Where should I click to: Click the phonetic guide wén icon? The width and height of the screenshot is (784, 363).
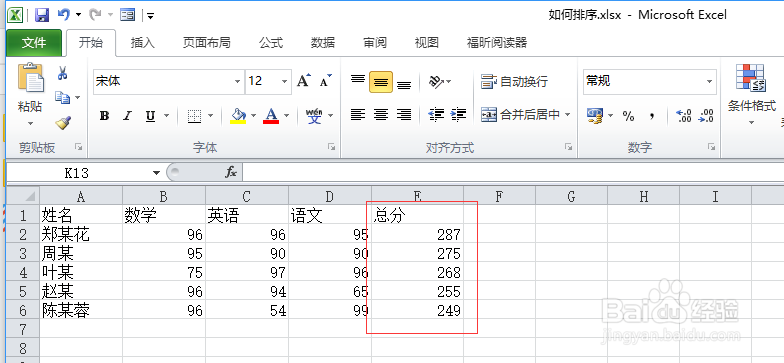tap(314, 116)
